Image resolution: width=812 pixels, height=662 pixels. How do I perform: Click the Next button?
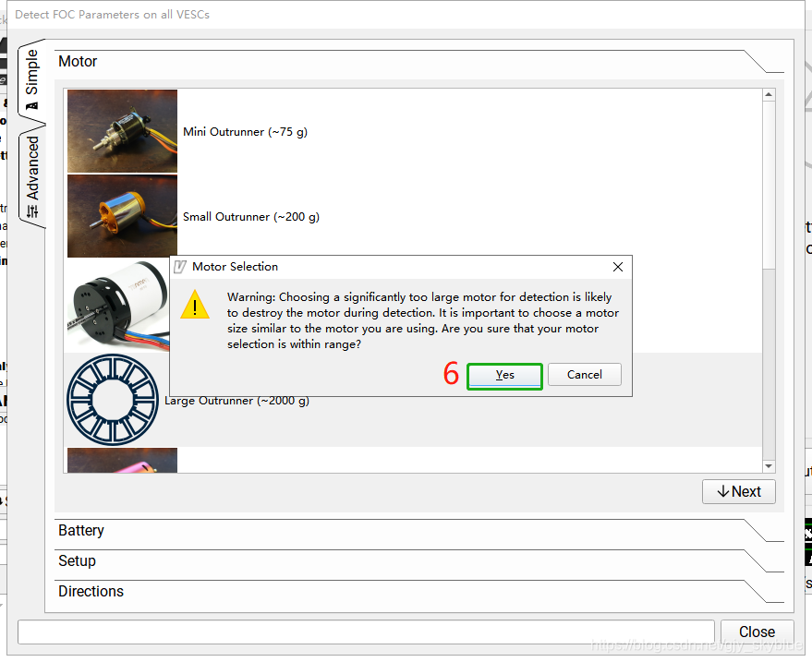coord(738,491)
